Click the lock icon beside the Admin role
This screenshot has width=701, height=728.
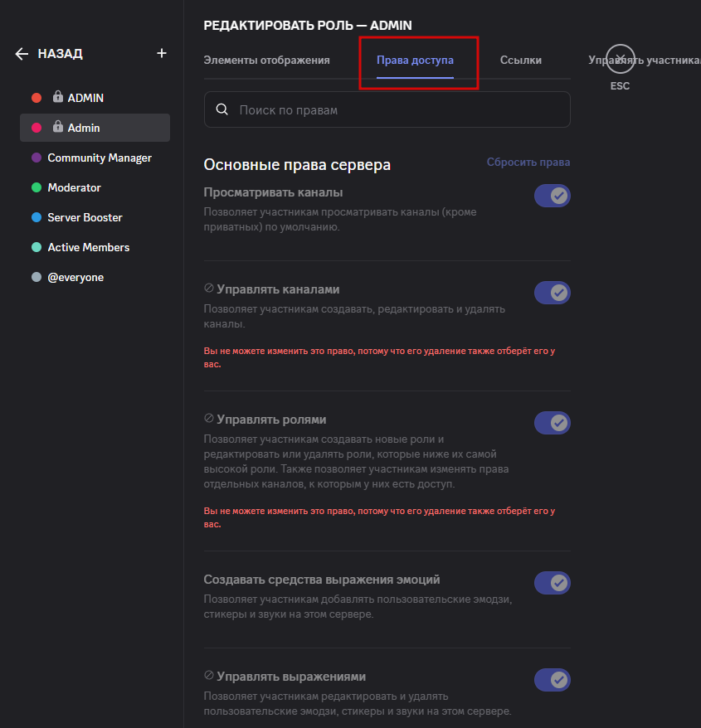58,128
